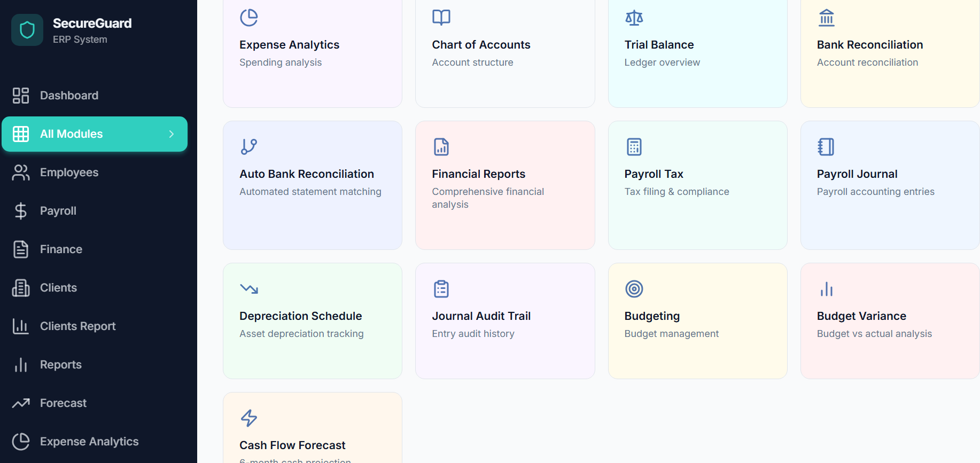Click 'Budget vs actual analysis' description

click(x=874, y=334)
